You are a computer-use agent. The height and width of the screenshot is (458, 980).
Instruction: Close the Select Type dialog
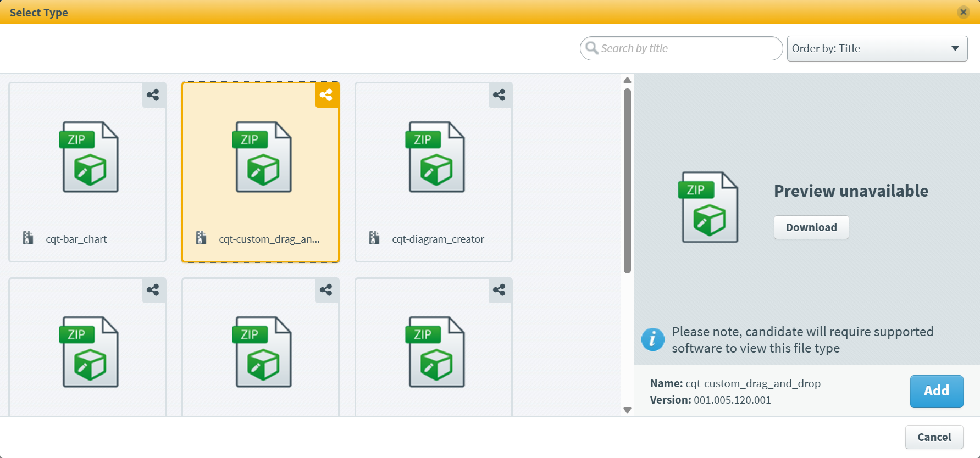click(x=963, y=12)
